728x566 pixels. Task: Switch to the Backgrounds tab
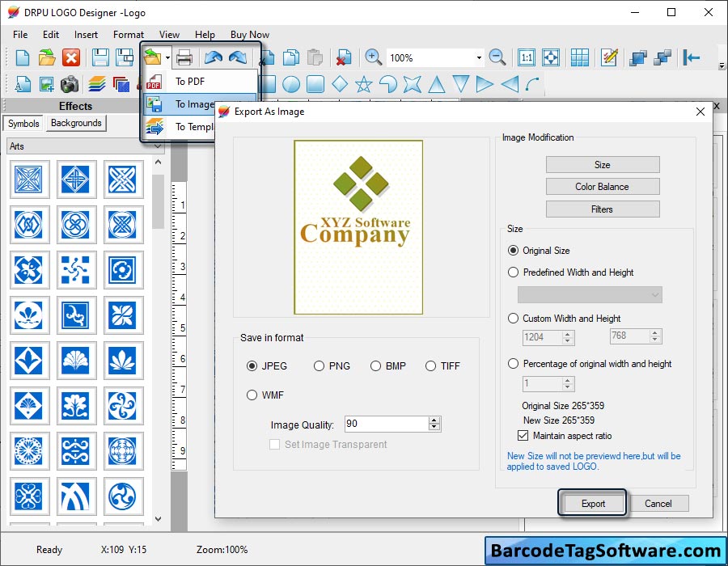click(x=76, y=123)
